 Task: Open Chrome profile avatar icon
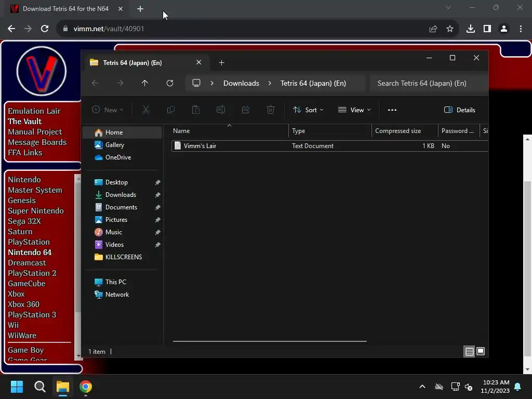(504, 29)
